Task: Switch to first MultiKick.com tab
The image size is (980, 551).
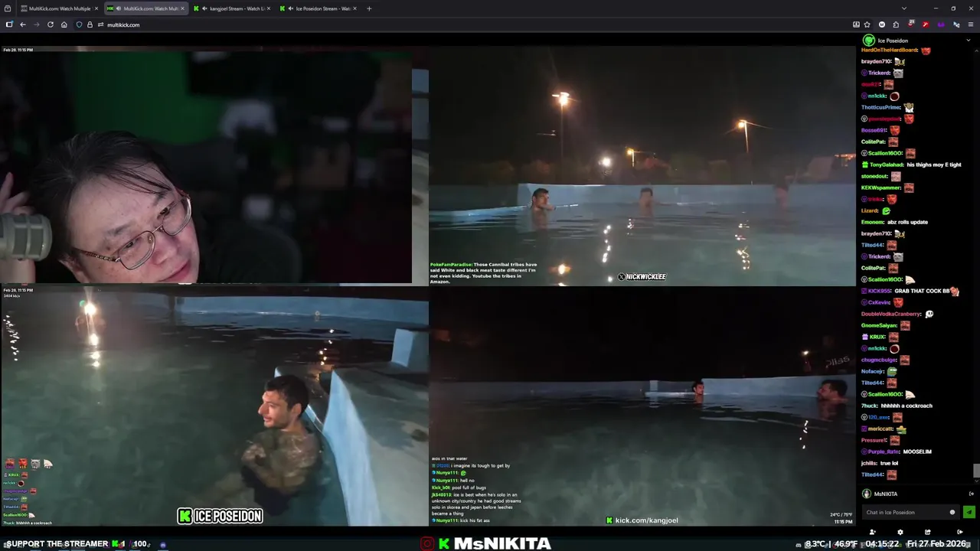Action: [x=60, y=8]
